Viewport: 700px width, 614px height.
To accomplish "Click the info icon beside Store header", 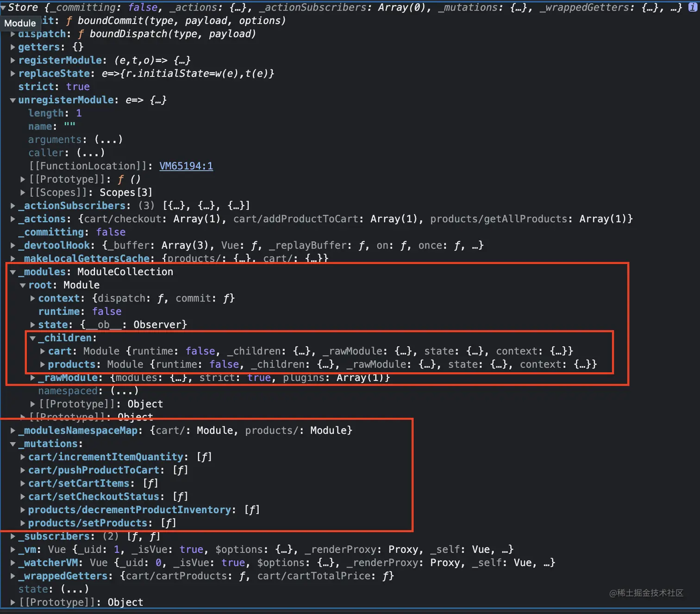I will 693,7.
